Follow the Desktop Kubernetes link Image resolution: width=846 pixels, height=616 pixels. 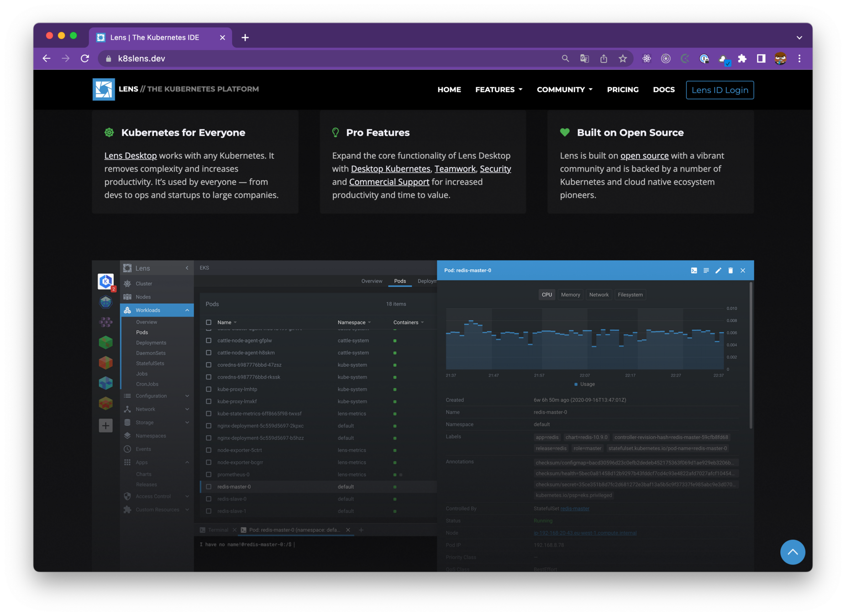(390, 169)
